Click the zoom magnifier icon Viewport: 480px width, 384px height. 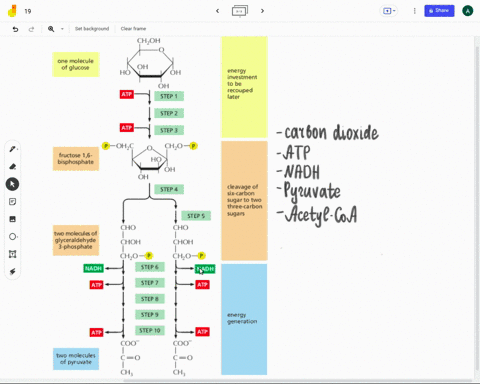51,29
